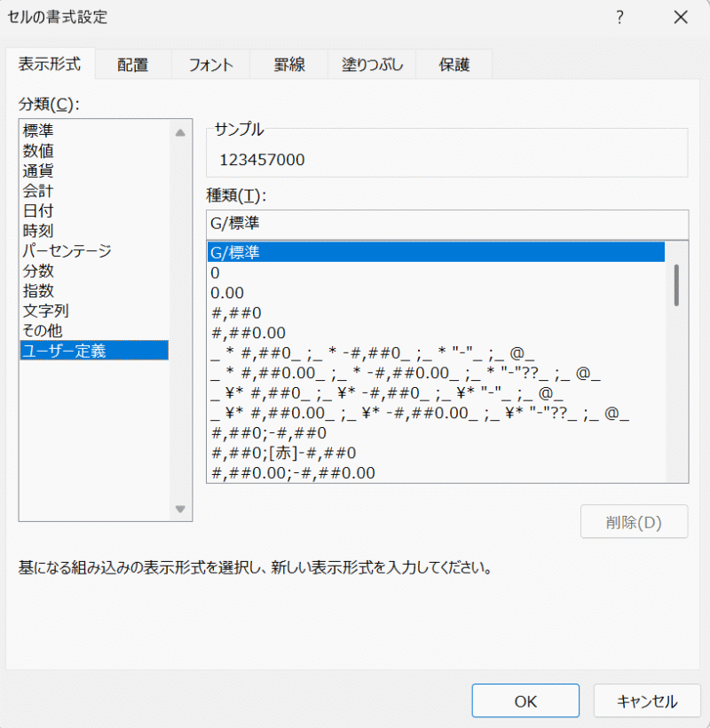Click category list scroll down arrow
Image resolution: width=710 pixels, height=728 pixels.
(x=180, y=509)
